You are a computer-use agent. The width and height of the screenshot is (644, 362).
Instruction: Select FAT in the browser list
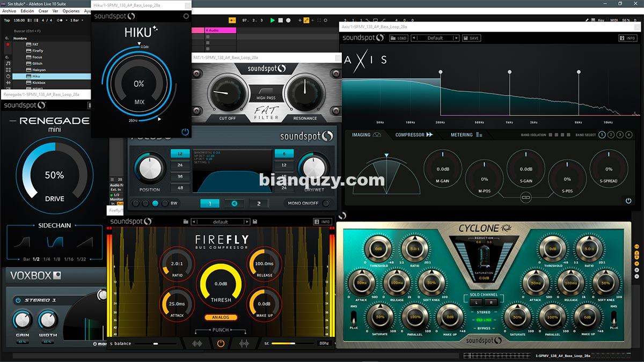pos(35,45)
